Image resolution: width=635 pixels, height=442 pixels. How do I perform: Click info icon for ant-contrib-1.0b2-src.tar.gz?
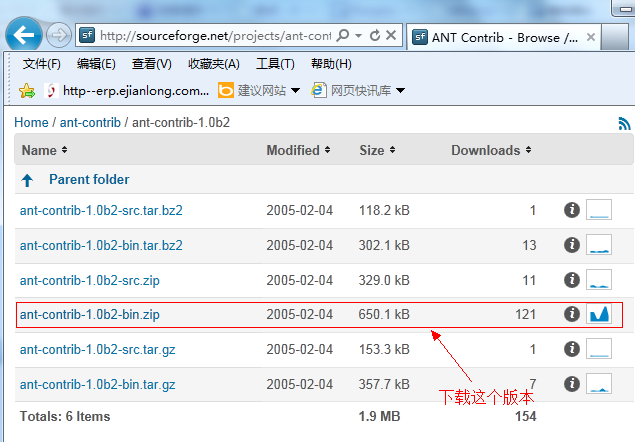(x=572, y=348)
